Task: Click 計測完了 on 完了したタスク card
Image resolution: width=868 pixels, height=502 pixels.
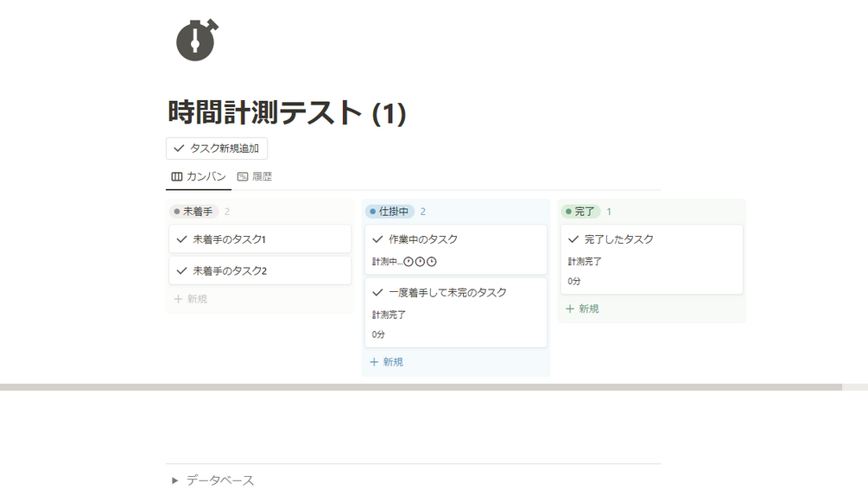Action: coord(585,262)
